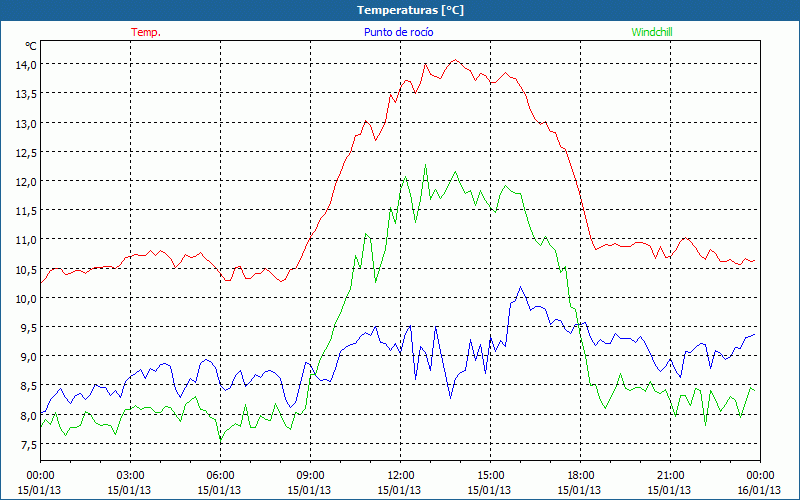Click the '09:00' time axis label
The width and height of the screenshot is (800, 500).
pos(310,476)
